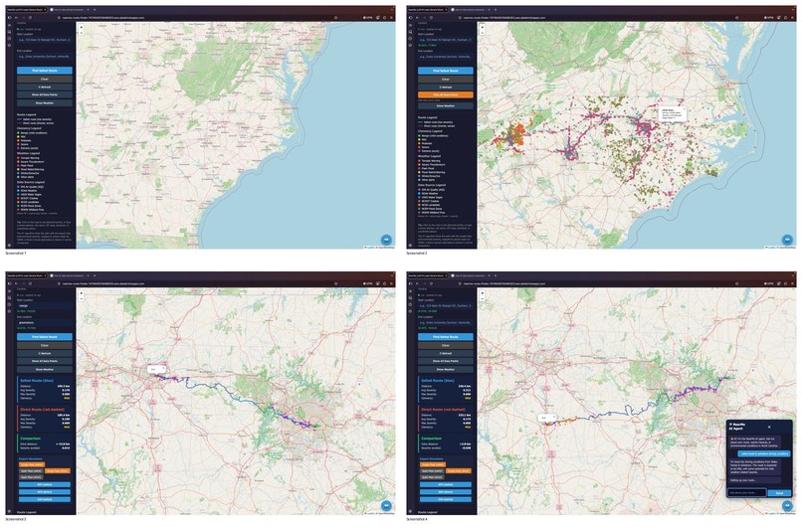Click the start field containing raleigh in Screenshot 3
Screen dimensions: 802x532
point(45,305)
